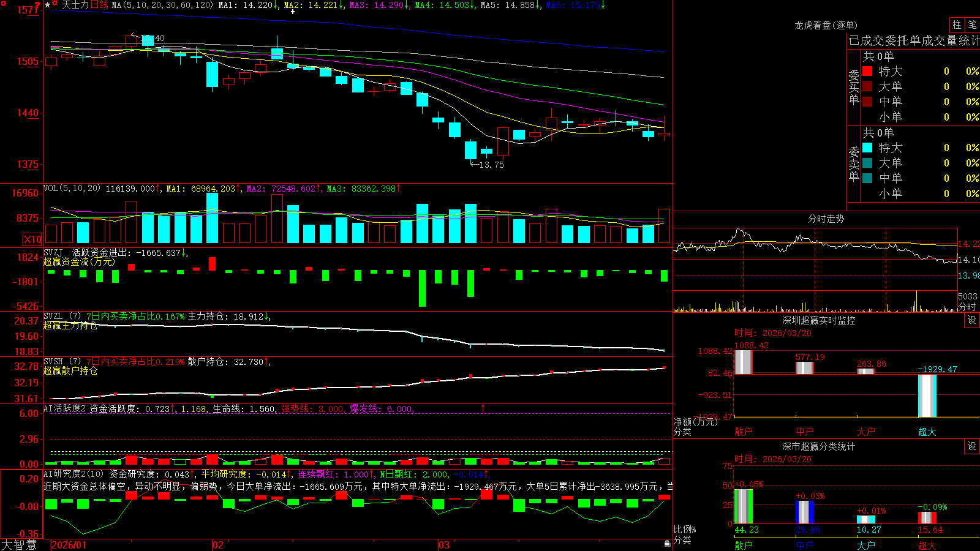Click the dark red 中单 buy-order swatch
Screen dimensions: 980x551
(x=867, y=102)
